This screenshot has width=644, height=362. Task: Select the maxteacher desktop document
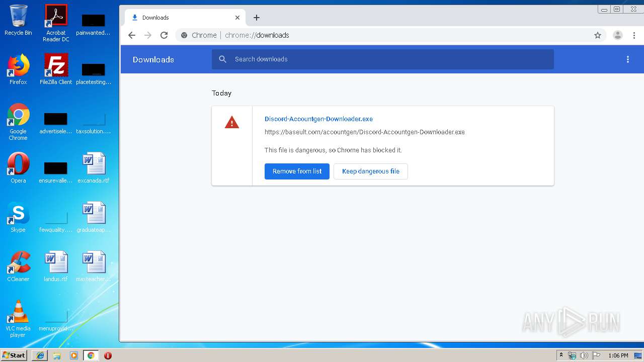click(x=94, y=266)
